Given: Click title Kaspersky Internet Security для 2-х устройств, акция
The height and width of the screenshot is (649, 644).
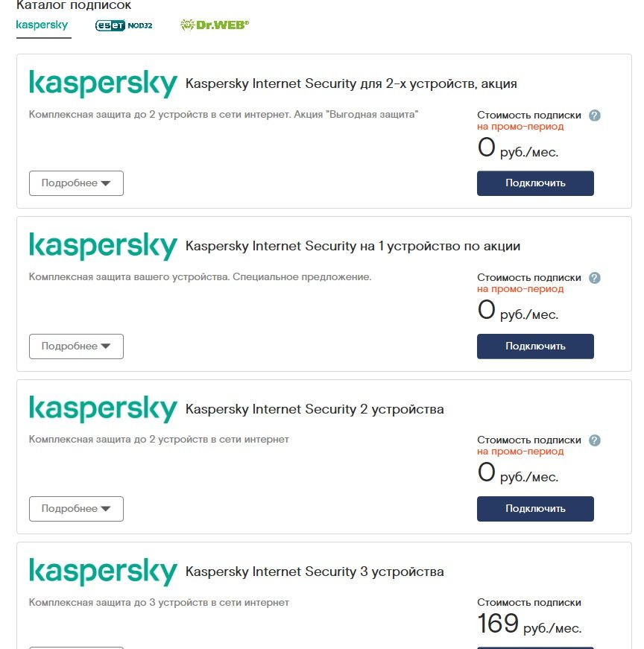Looking at the screenshot, I should pyautogui.click(x=351, y=84).
